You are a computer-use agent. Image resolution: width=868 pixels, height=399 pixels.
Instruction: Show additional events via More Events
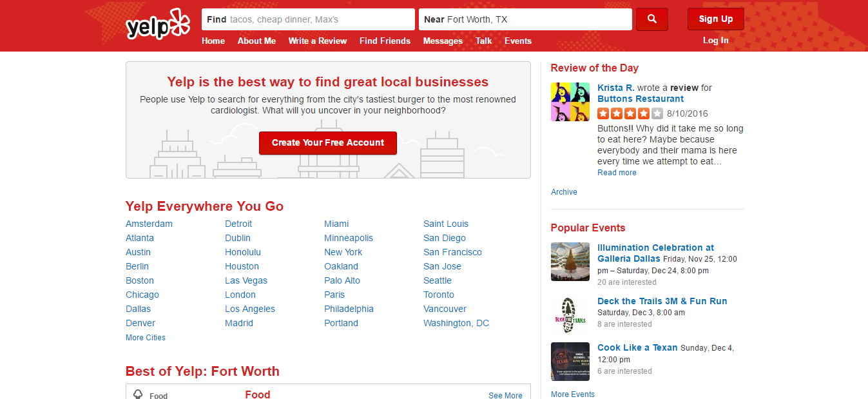click(x=573, y=394)
